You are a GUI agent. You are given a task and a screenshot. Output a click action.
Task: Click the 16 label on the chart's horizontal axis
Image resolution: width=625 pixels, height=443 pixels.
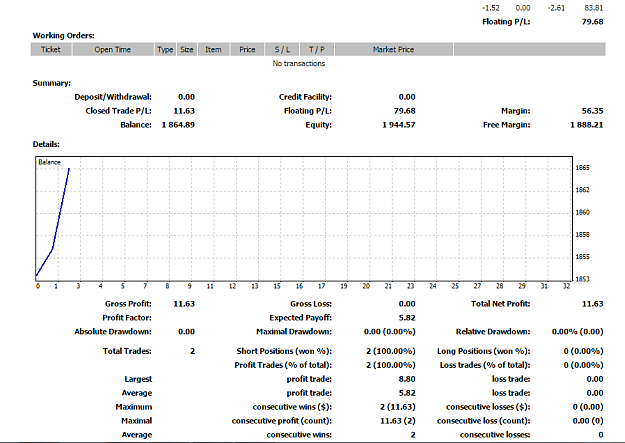[299, 286]
